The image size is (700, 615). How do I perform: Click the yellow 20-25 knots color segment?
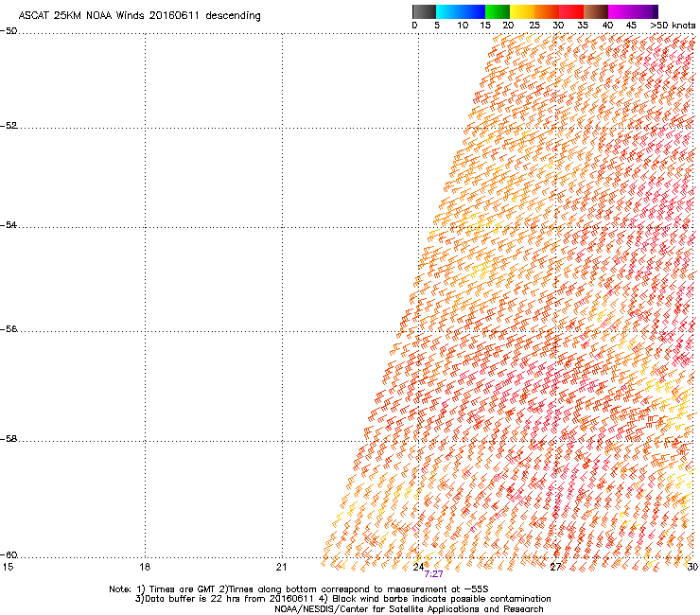[x=522, y=11]
